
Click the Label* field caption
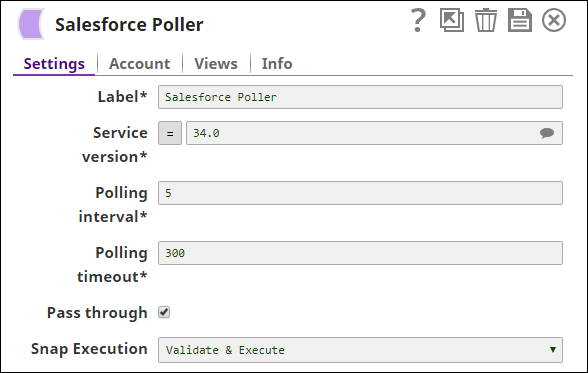123,97
